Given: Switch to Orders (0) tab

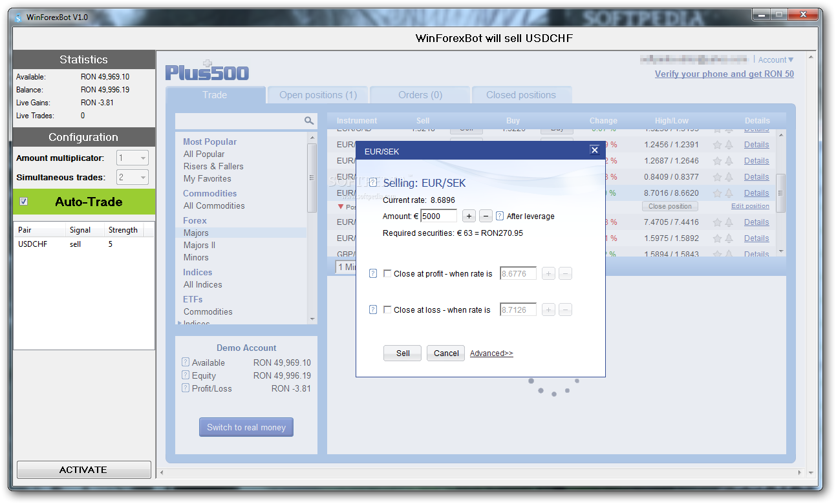Looking at the screenshot, I should [x=420, y=95].
